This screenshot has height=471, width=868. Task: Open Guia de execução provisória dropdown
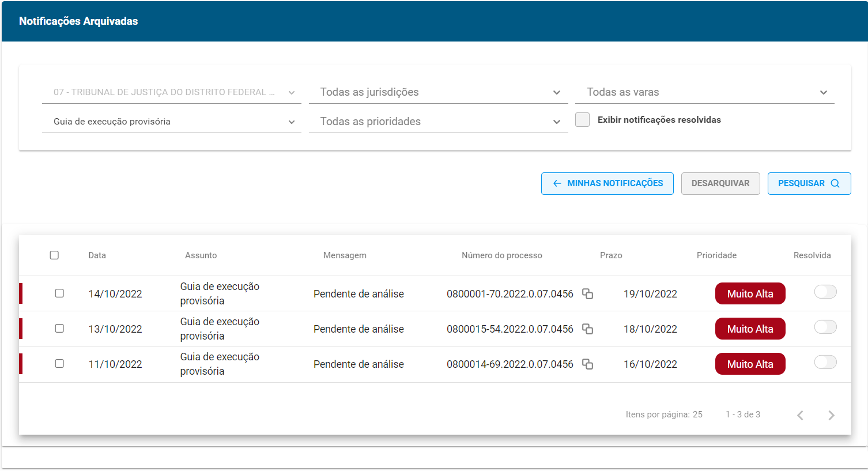click(172, 122)
